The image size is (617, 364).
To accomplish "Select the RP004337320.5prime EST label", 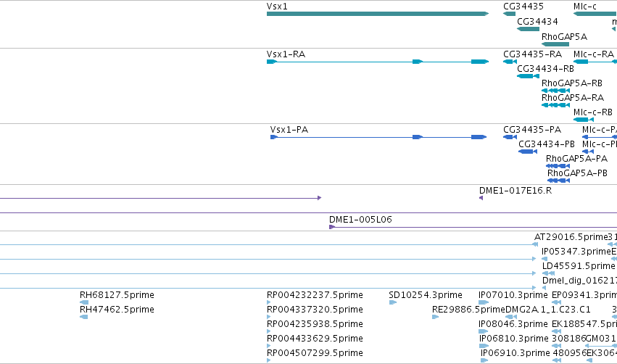I will [x=315, y=310].
